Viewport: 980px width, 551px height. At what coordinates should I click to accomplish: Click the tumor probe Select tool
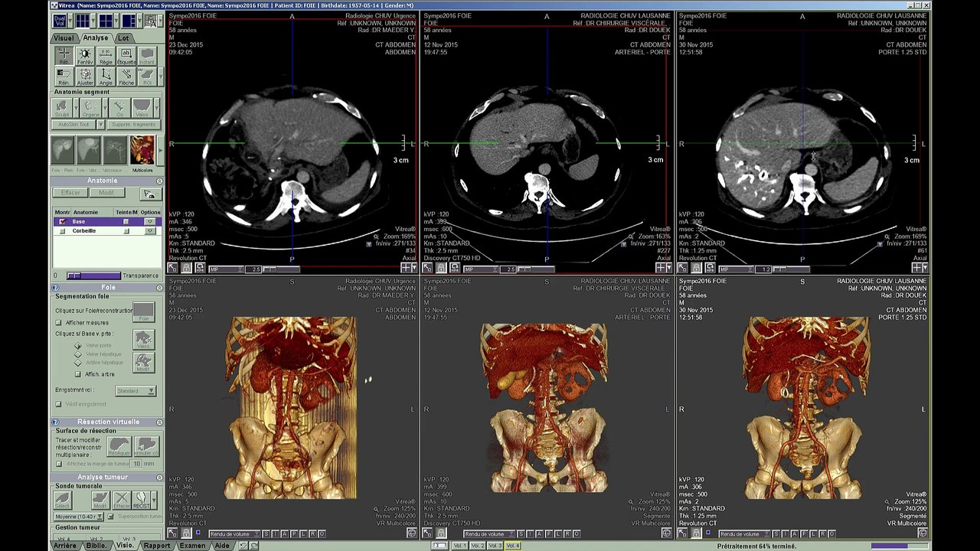pos(63,500)
